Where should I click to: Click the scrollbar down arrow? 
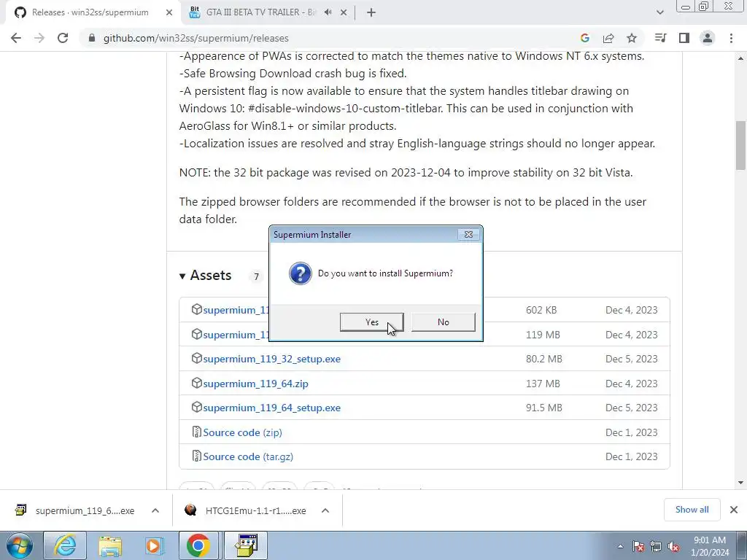(x=740, y=483)
